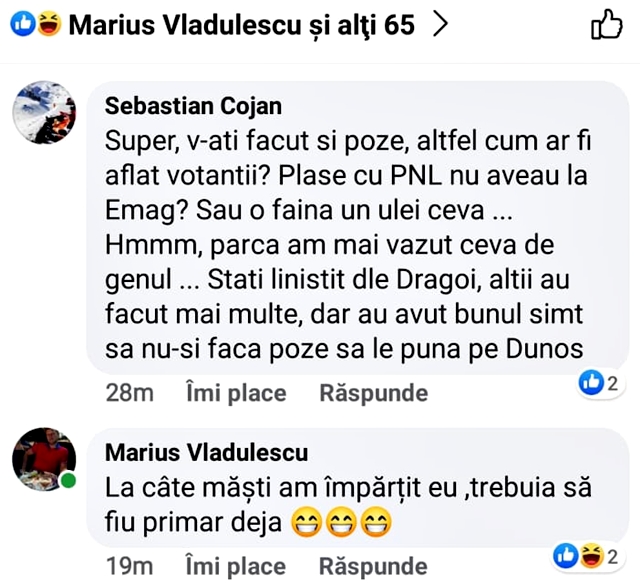View like reactions on Sebastian Cojan's comment
Screen dimensions: 640x583
(x=602, y=383)
